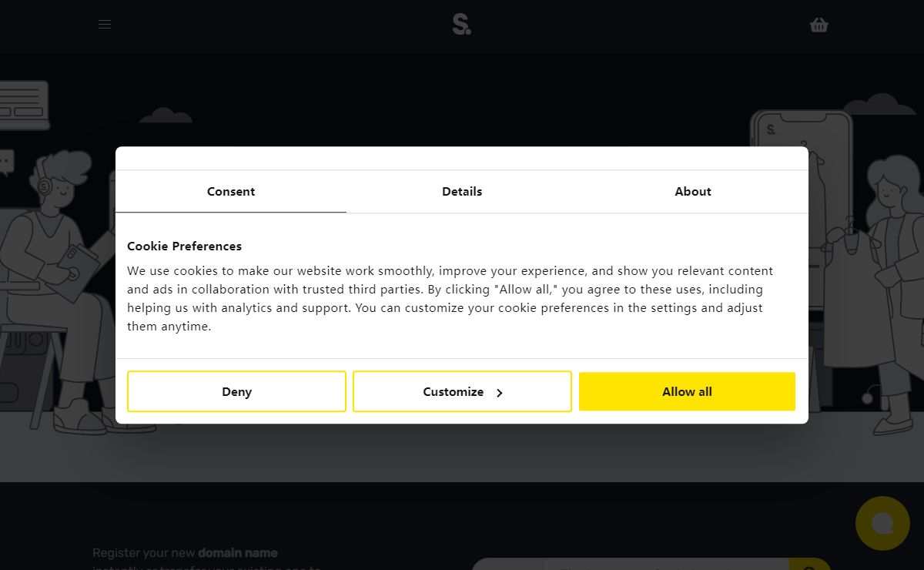This screenshot has width=924, height=570.
Task: Deny all cookies
Action: (236, 391)
